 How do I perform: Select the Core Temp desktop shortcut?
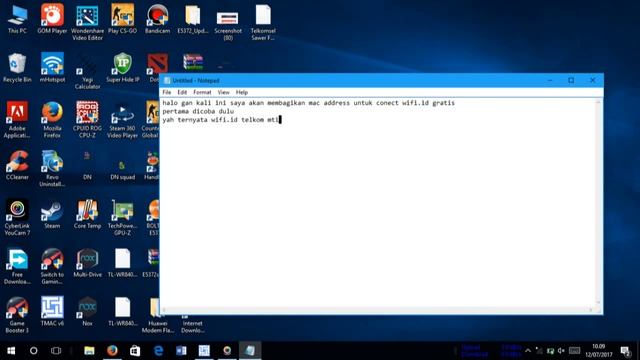point(87,214)
